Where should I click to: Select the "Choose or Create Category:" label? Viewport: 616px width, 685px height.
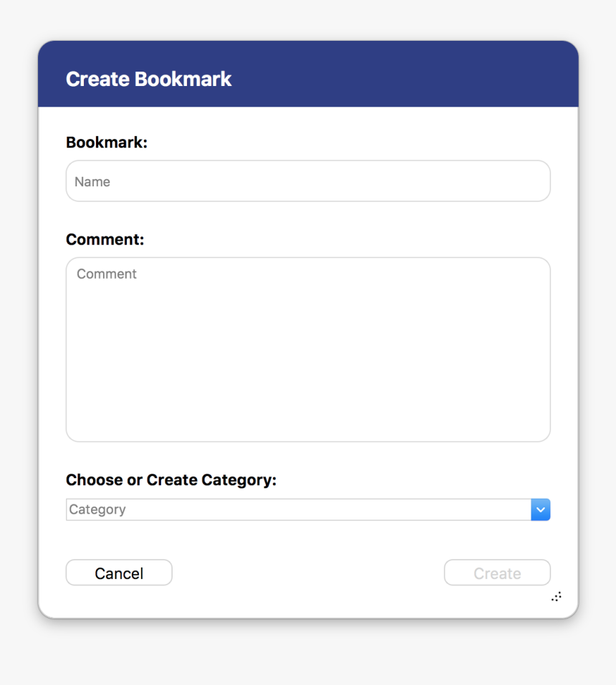[x=170, y=480]
